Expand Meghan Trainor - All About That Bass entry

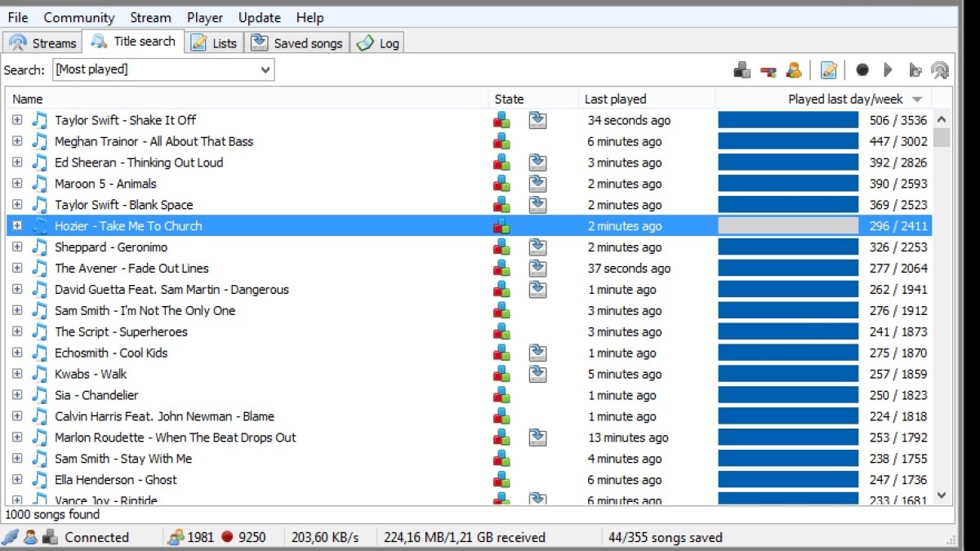pyautogui.click(x=17, y=141)
